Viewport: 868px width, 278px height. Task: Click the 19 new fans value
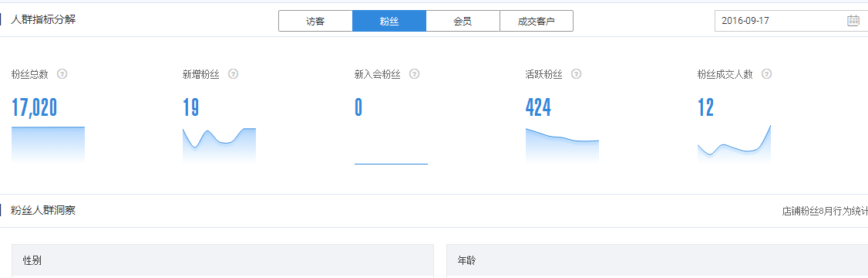191,107
